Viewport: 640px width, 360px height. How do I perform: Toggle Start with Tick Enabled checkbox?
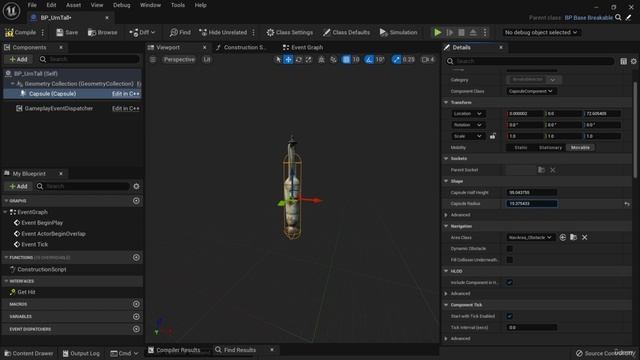509,316
